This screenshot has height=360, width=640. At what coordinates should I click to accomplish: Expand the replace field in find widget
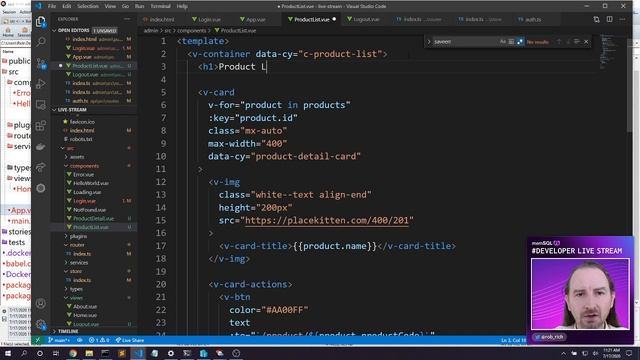coord(429,42)
